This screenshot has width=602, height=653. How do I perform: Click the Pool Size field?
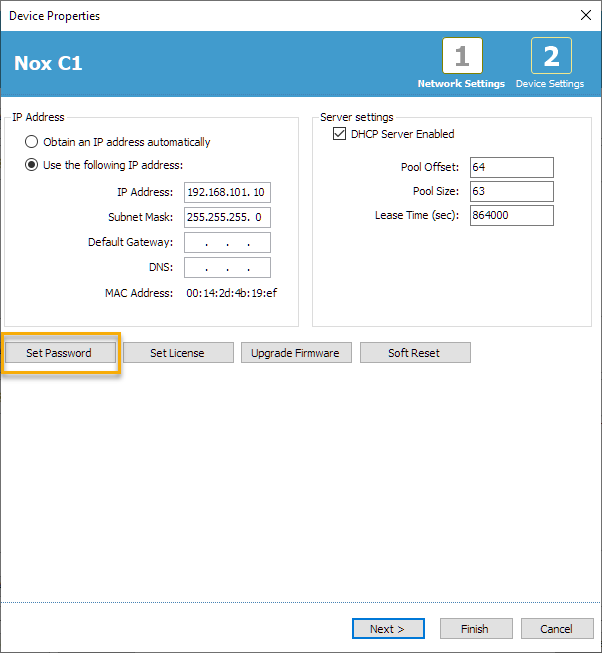[x=512, y=191]
